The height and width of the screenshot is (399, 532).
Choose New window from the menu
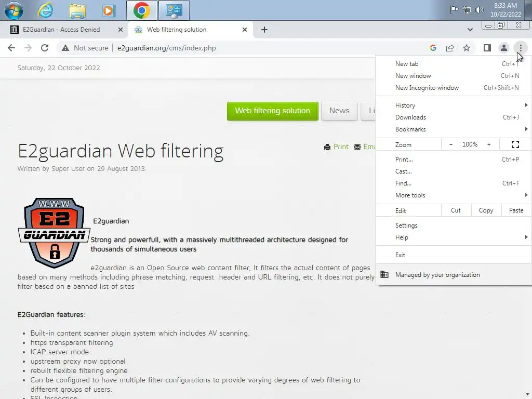point(454,76)
